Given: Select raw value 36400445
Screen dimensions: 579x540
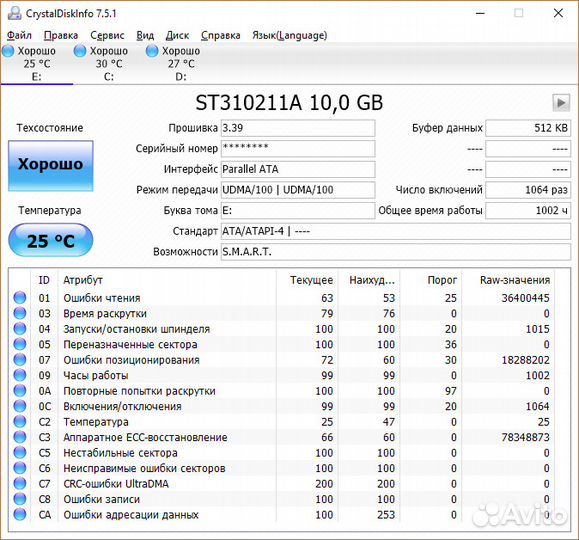Looking at the screenshot, I should [x=525, y=298].
